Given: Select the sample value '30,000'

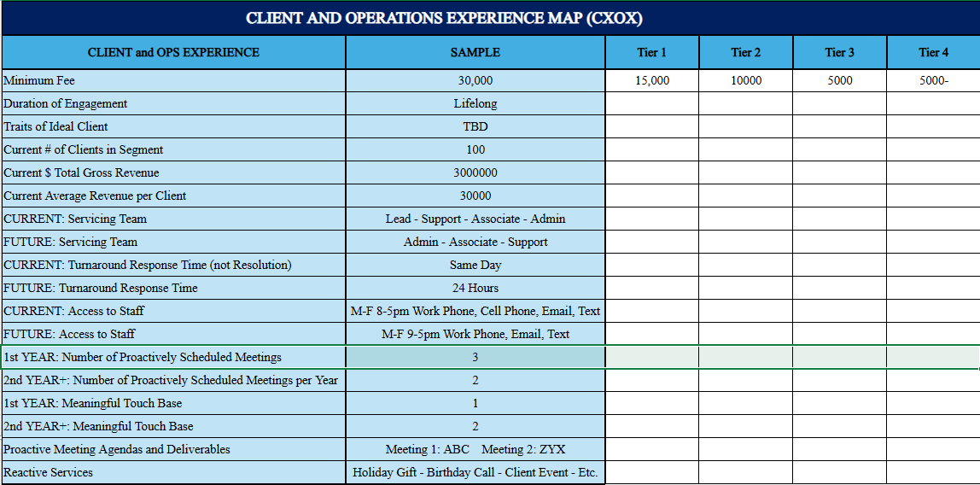Looking at the screenshot, I should click(x=475, y=80).
